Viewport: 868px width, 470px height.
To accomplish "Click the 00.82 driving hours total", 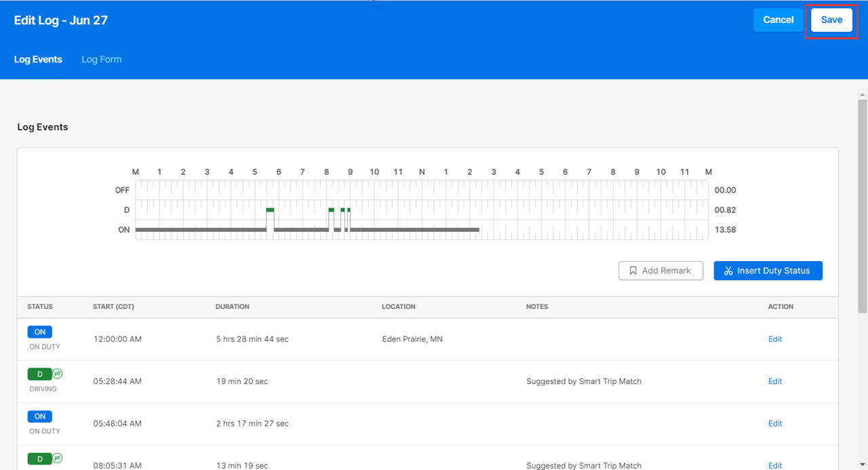I will point(725,210).
